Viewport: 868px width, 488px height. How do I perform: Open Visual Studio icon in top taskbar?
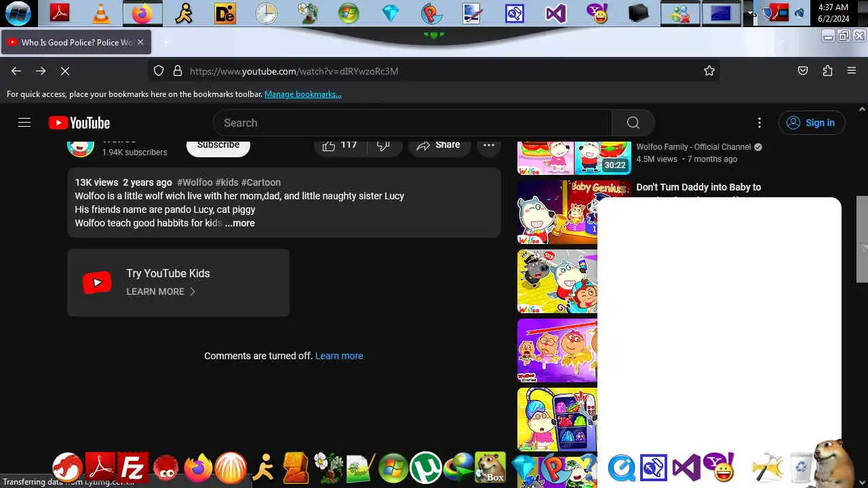click(x=556, y=13)
